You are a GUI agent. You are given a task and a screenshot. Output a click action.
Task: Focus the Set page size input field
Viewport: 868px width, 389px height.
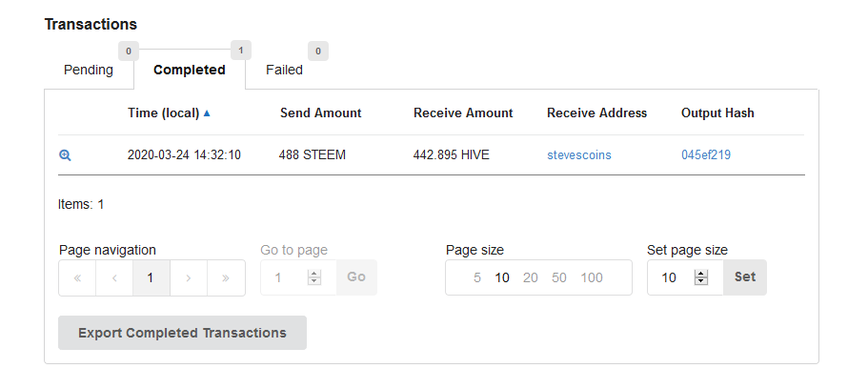(x=685, y=277)
